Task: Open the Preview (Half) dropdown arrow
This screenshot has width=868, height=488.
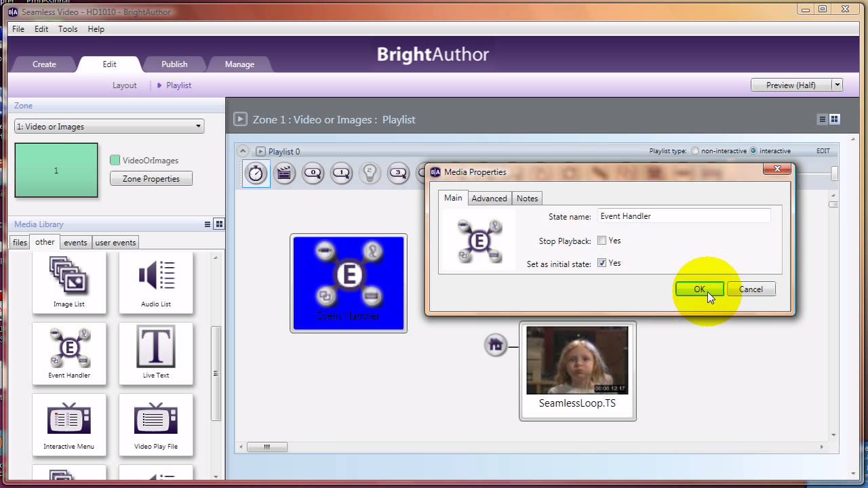Action: click(837, 85)
